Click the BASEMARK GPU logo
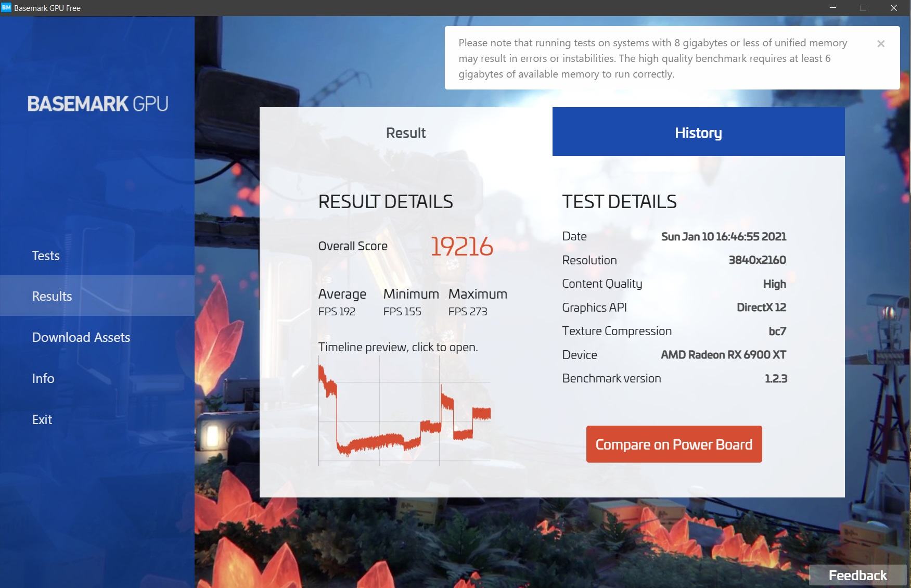The image size is (911, 588). (x=98, y=104)
